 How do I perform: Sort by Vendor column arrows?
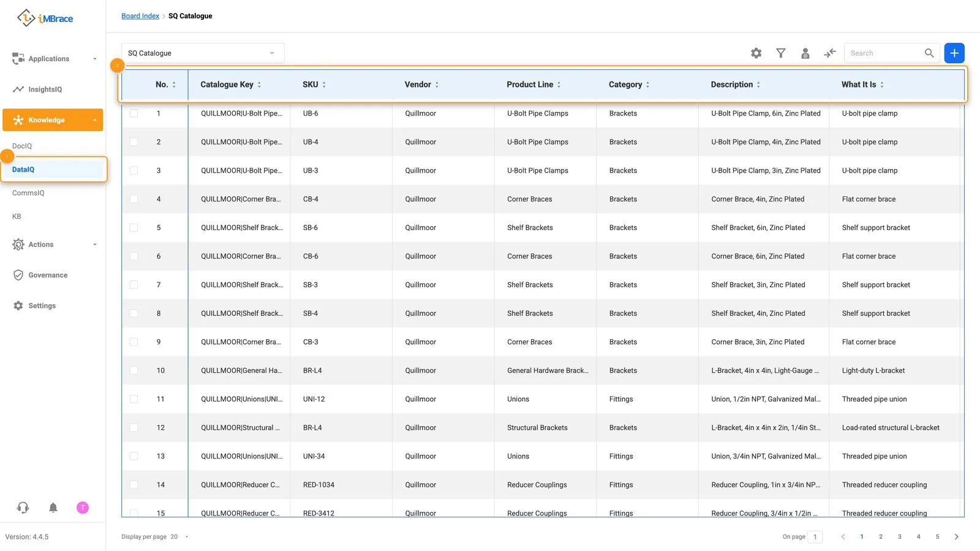pos(437,84)
